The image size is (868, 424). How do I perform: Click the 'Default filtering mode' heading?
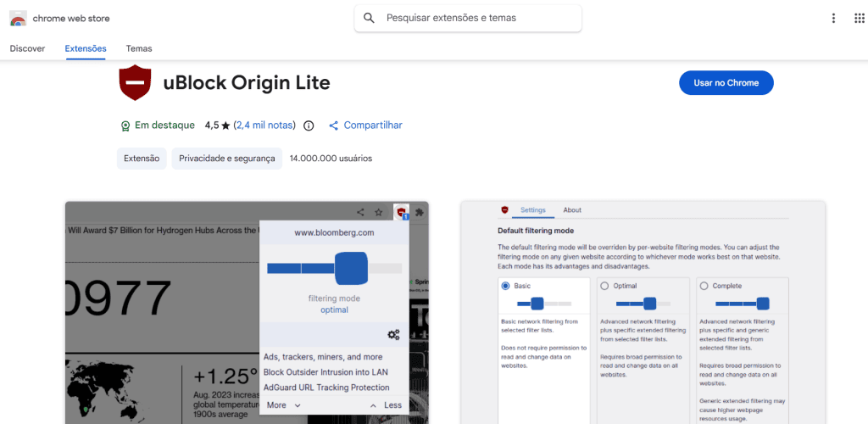tap(536, 231)
